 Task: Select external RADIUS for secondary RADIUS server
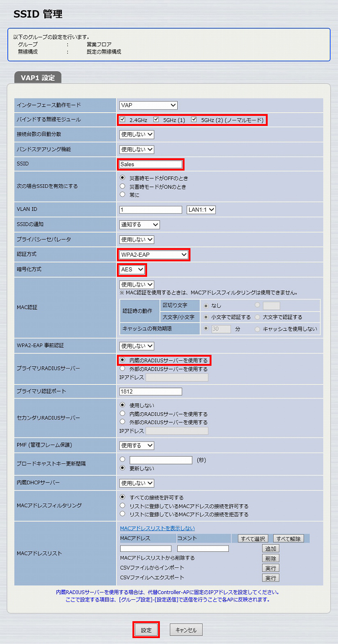(122, 422)
